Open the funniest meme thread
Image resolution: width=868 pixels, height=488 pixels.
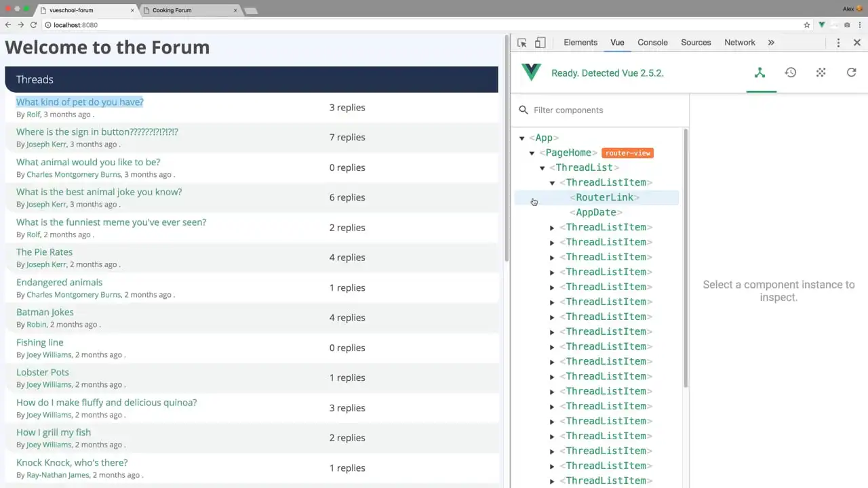click(x=111, y=222)
